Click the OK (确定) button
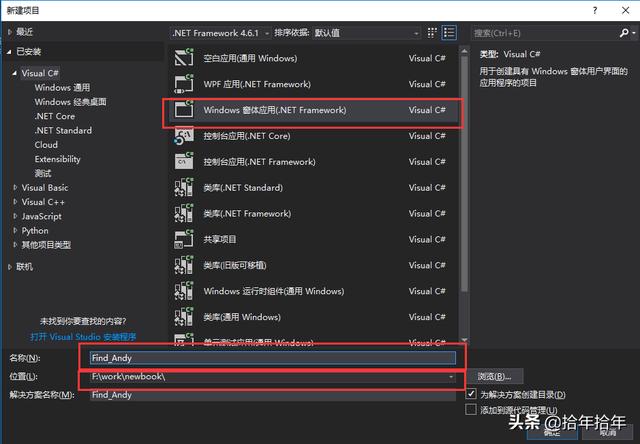This screenshot has height=444, width=640. coord(552,433)
